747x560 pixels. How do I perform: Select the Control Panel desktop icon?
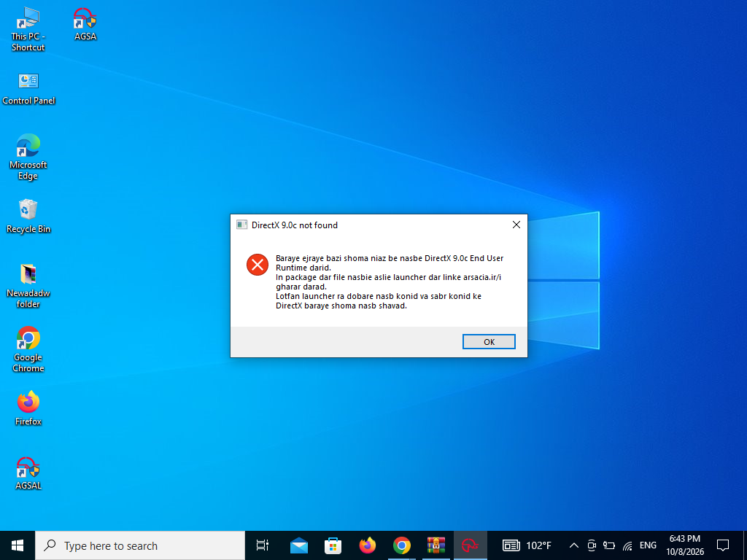[28, 88]
